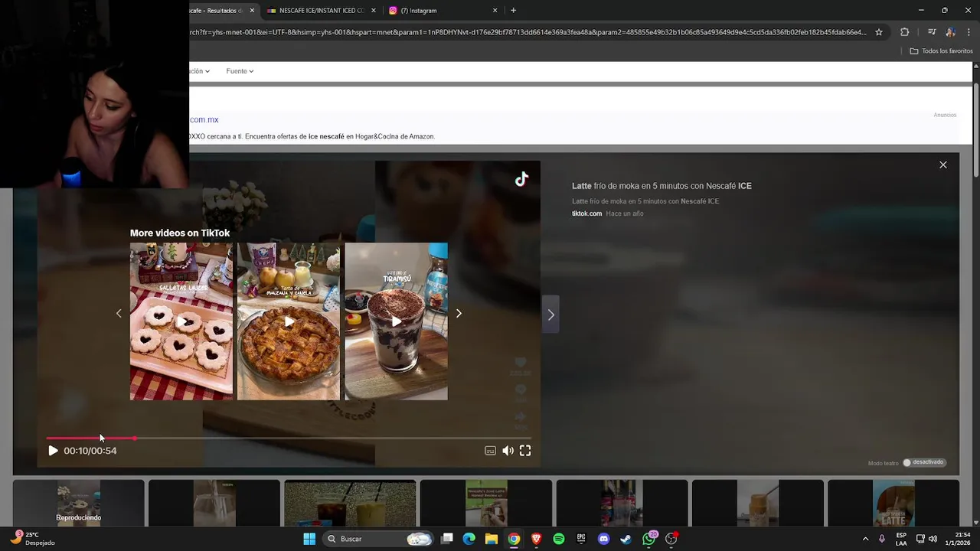The image size is (980, 551).
Task: Toggle Modo teatro switch
Action: coord(924,462)
